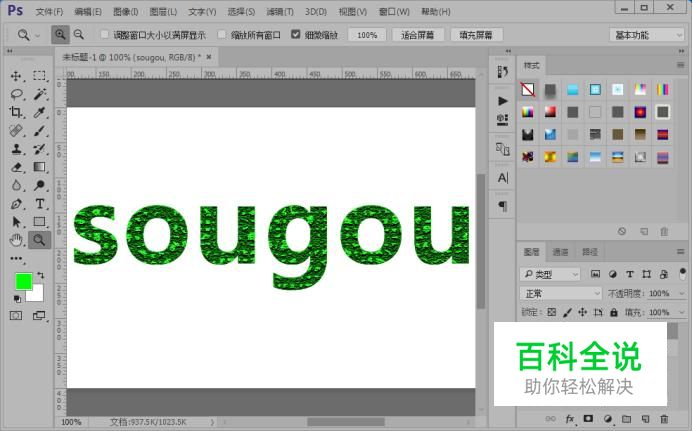Screen dimensions: 692x431
Task: Open the 正常 blend mode dropdown
Action: 560,293
